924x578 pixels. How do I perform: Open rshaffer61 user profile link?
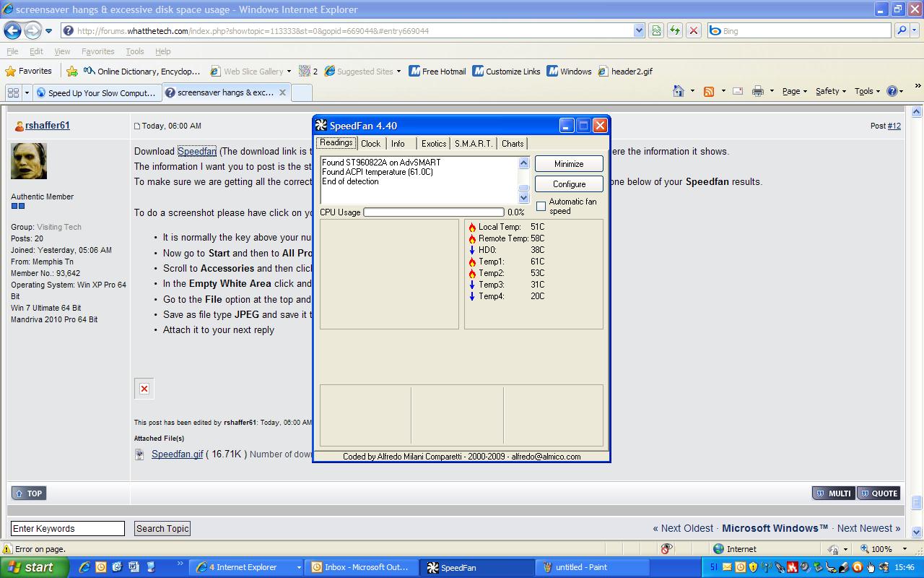coord(48,126)
